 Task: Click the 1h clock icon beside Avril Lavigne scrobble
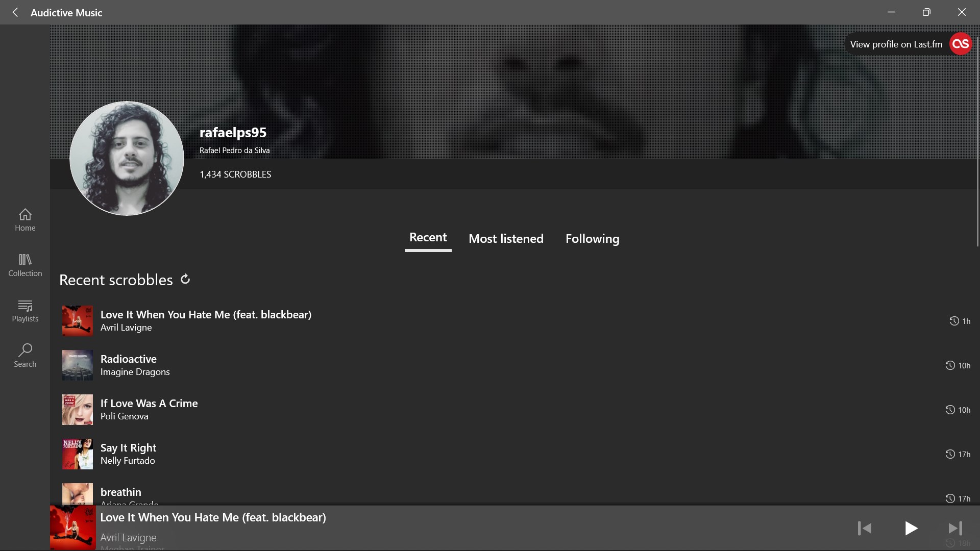954,321
